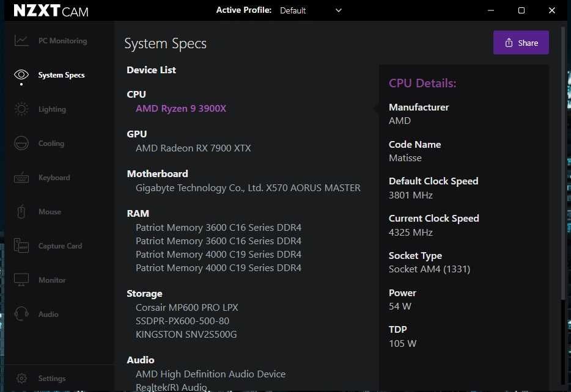
Task: Open the Active Profile dropdown
Action: point(311,10)
